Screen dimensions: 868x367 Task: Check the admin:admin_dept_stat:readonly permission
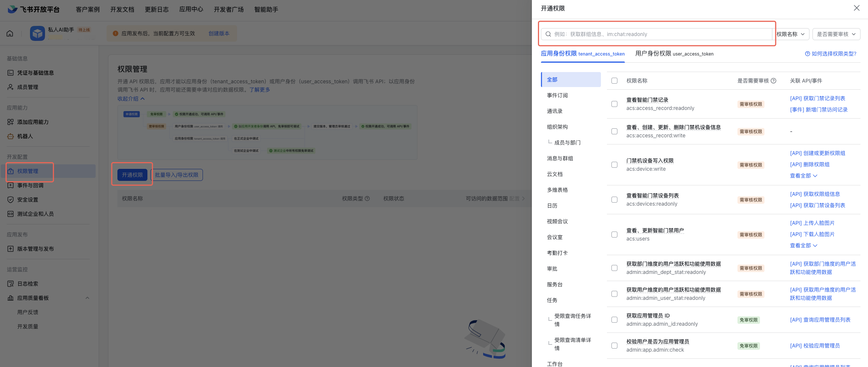click(x=614, y=268)
